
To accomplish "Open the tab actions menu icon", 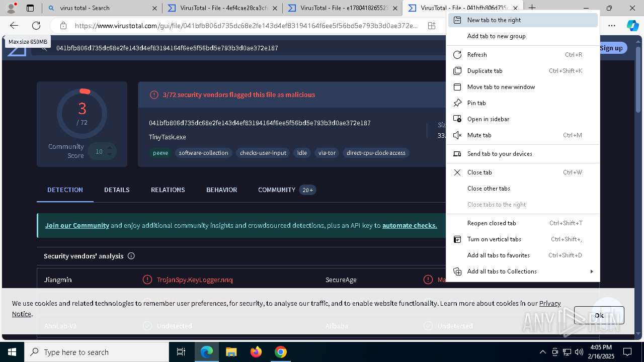I will 30,8.
